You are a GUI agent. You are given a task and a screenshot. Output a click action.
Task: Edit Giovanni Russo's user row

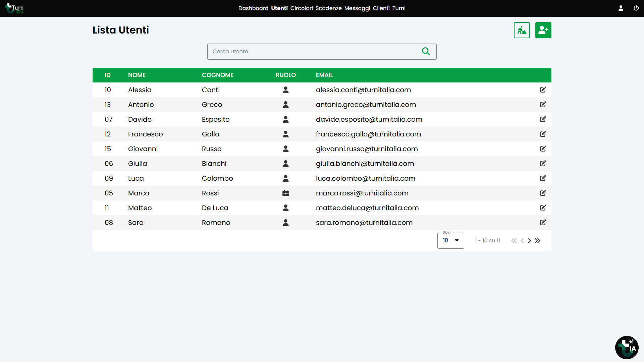543,149
